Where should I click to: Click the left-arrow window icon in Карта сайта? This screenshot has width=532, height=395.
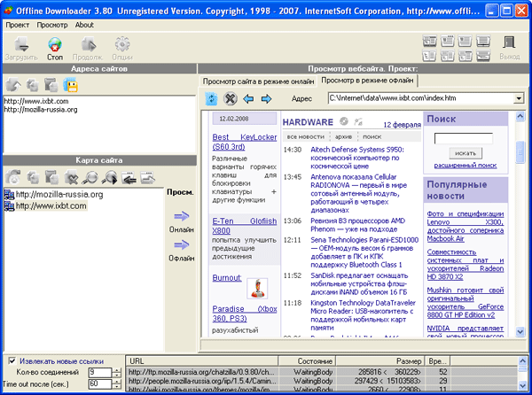[x=129, y=177]
